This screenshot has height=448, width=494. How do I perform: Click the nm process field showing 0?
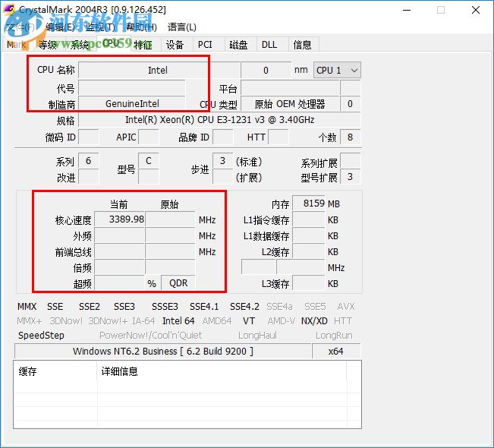coord(266,70)
